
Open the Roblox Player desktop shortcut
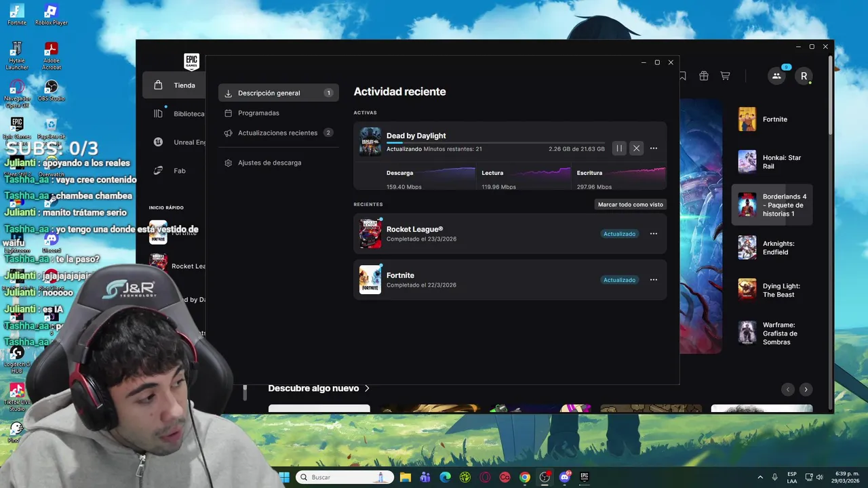pos(51,14)
